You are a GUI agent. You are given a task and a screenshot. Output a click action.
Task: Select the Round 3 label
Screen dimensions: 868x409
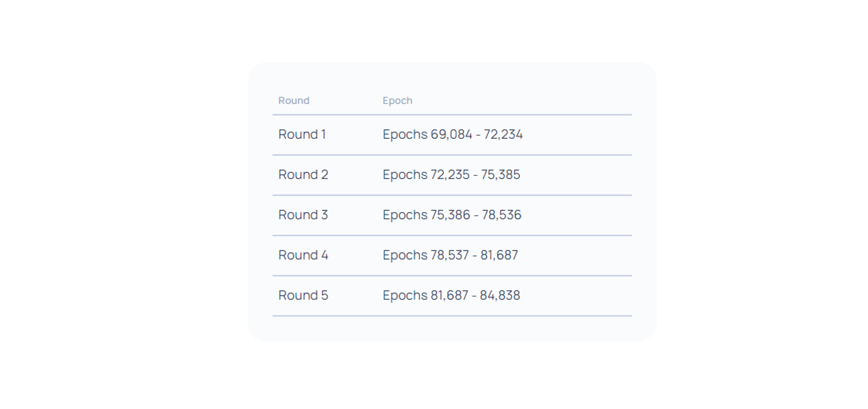coord(303,215)
